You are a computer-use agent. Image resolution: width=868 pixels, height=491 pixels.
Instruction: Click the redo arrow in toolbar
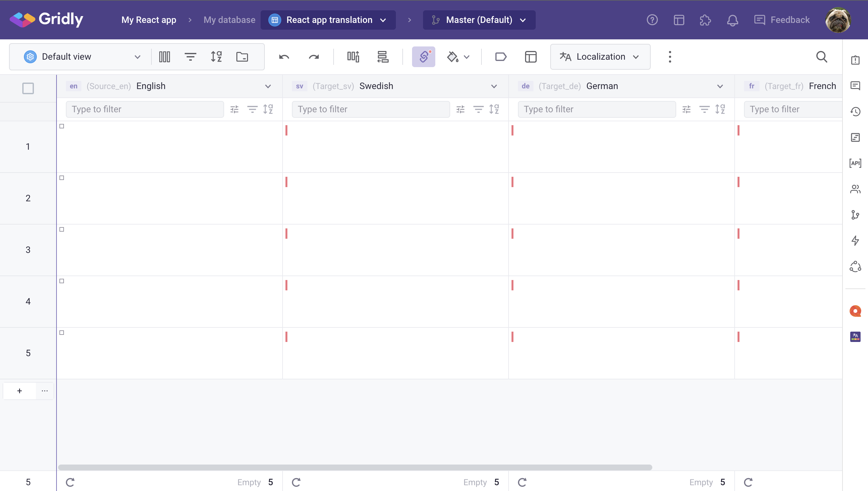(x=314, y=57)
